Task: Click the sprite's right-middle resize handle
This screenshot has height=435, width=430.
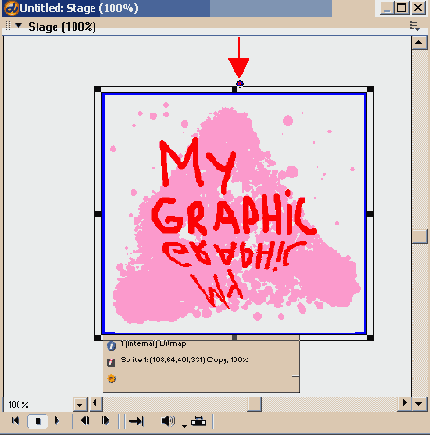Action: click(370, 214)
